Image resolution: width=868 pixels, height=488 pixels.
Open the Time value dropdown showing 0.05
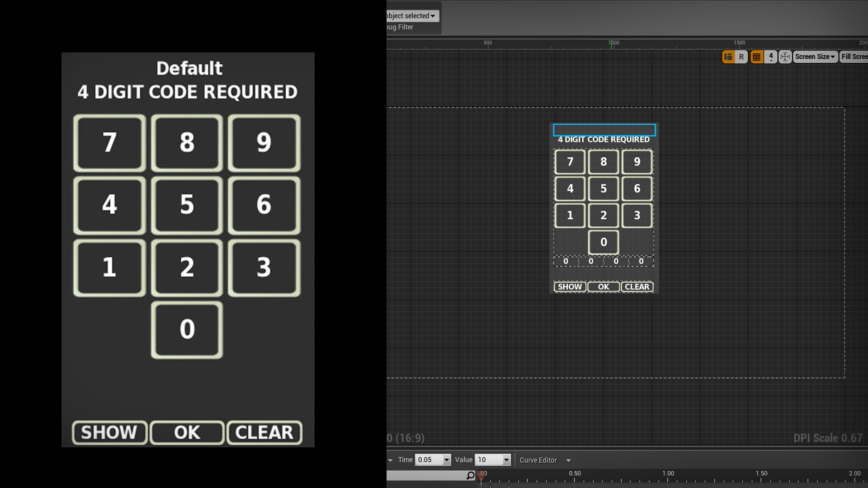(433, 460)
